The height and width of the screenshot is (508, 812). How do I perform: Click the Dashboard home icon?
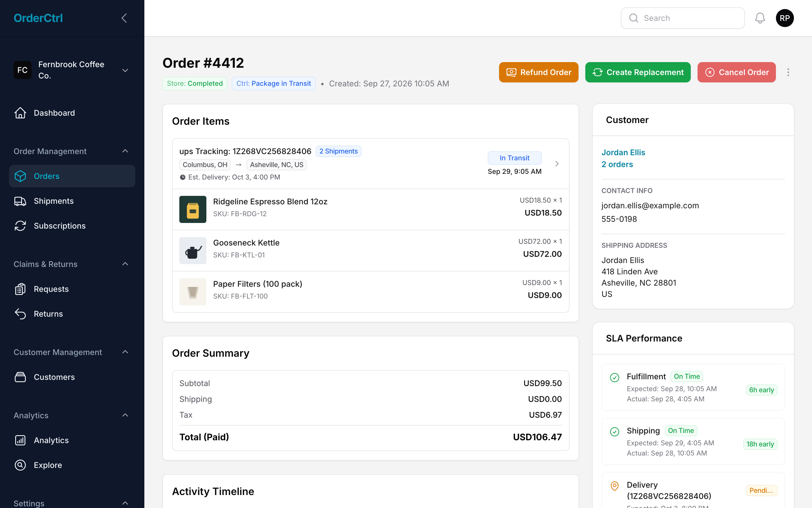pyautogui.click(x=20, y=113)
